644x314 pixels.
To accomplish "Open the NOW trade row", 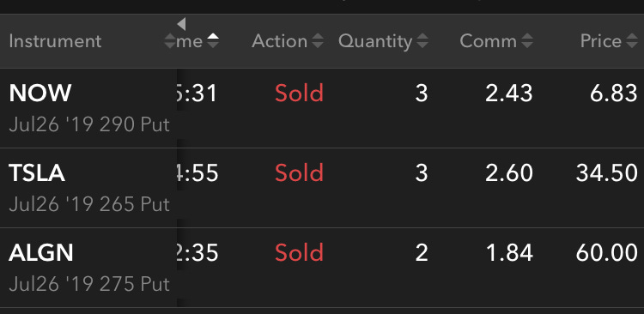I will [322, 108].
